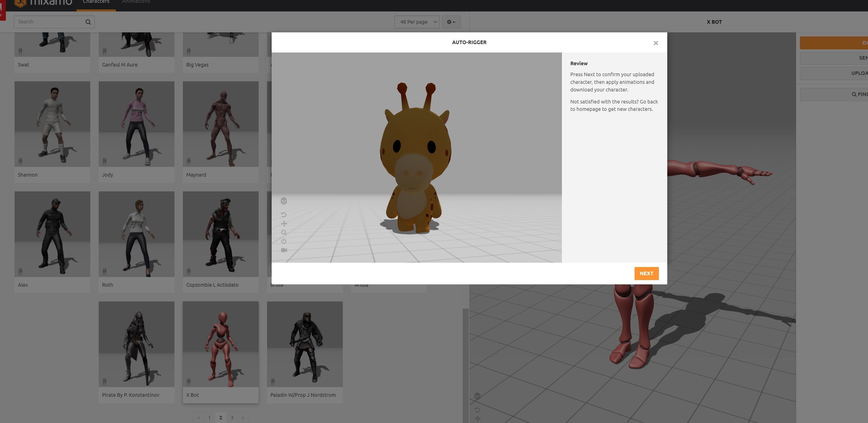Select Pirate By P. Konstantinov thumbnail
The image size is (868, 423).
point(136,344)
